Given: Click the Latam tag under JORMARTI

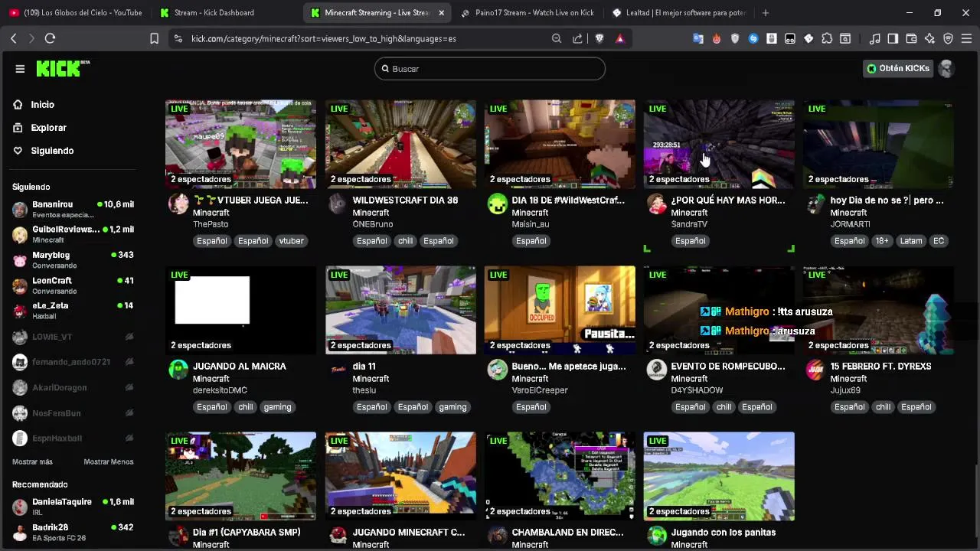Looking at the screenshot, I should click(x=911, y=241).
